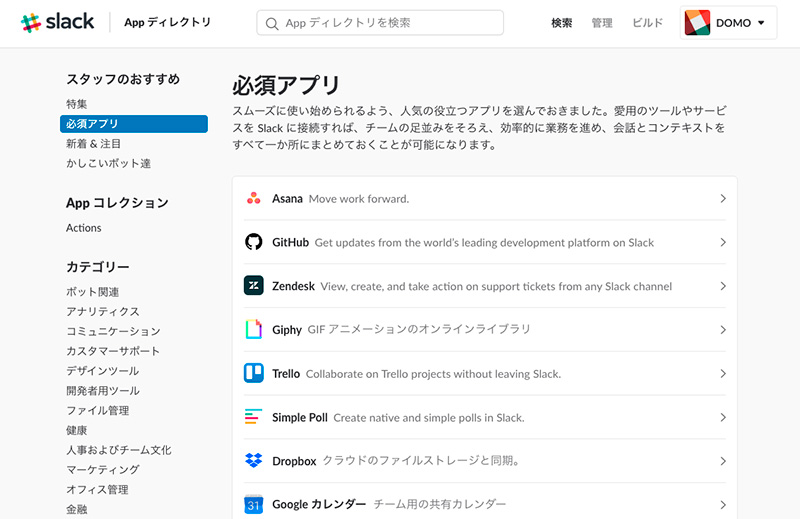Open the 金融 category
800x519 pixels.
(x=77, y=510)
